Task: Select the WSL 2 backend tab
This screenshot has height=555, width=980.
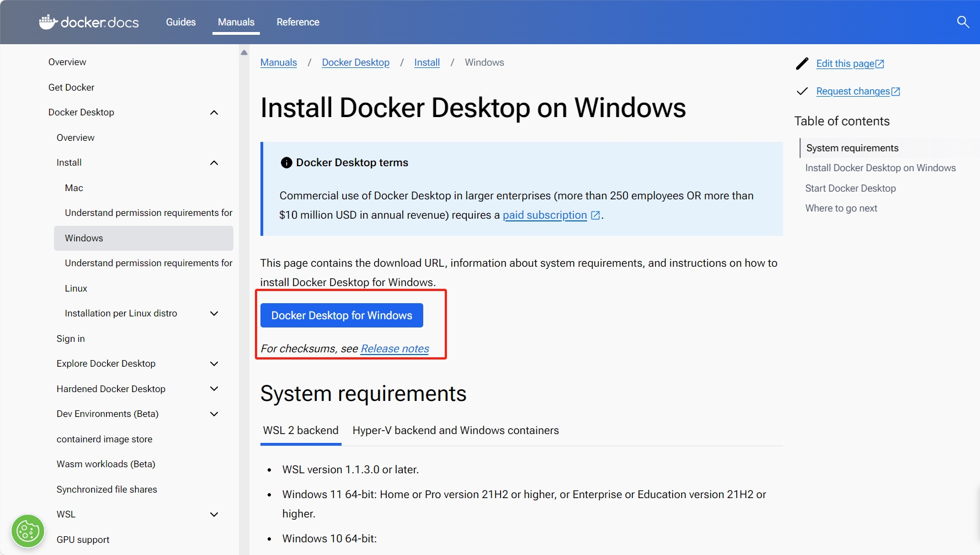Action: [301, 431]
